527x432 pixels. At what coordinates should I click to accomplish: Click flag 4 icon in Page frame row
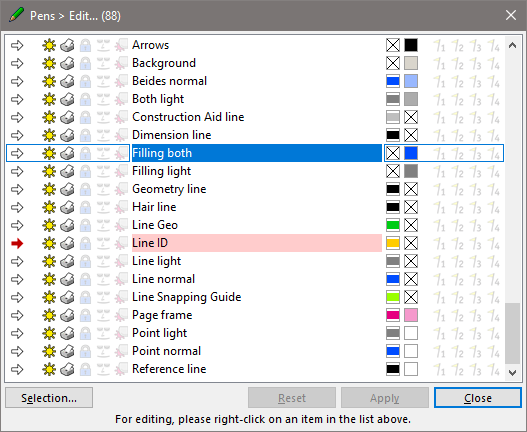tap(493, 315)
